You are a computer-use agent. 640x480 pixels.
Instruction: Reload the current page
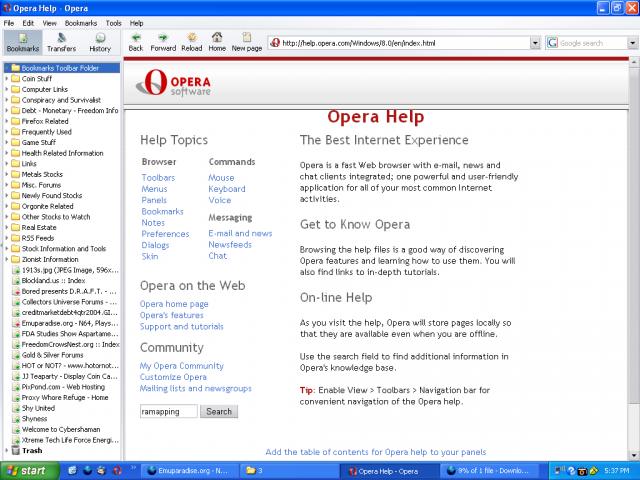(x=192, y=42)
